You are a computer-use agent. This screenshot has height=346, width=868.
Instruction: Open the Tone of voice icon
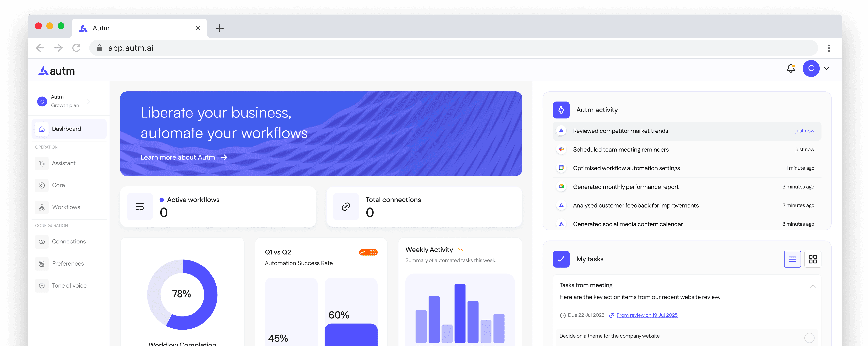(42, 286)
